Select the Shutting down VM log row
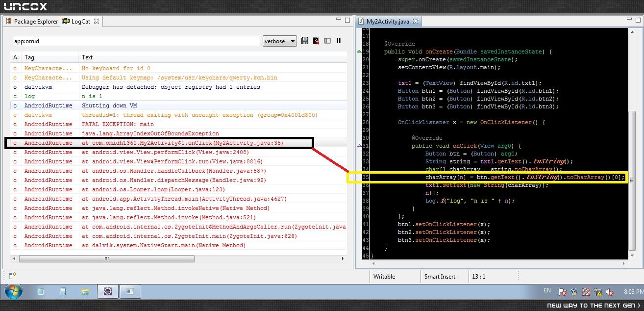Viewport: 644px width, 311px height. point(179,105)
